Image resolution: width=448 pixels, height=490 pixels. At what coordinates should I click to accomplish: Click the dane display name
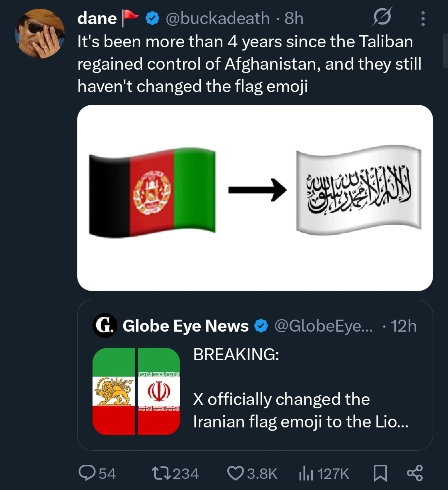[x=97, y=18]
